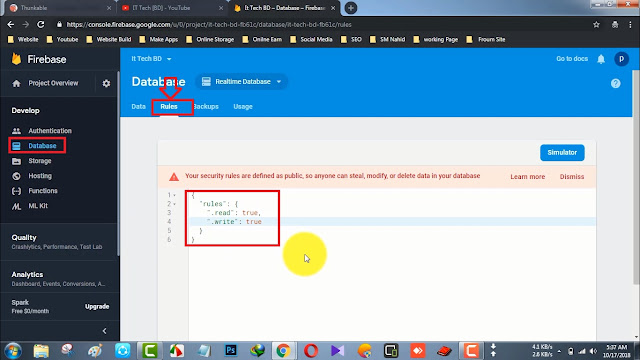
Task: Go back with browser back arrow
Action: pos(11,24)
